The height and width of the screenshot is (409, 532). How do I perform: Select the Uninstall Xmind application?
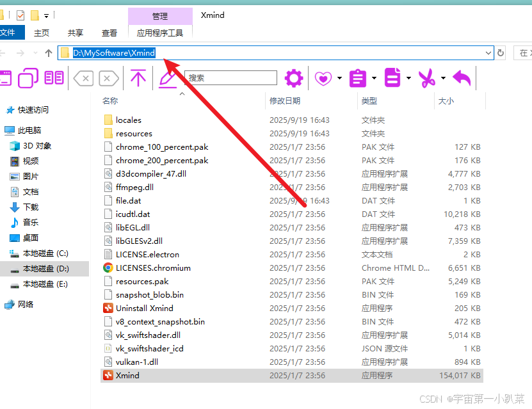(292, 309)
